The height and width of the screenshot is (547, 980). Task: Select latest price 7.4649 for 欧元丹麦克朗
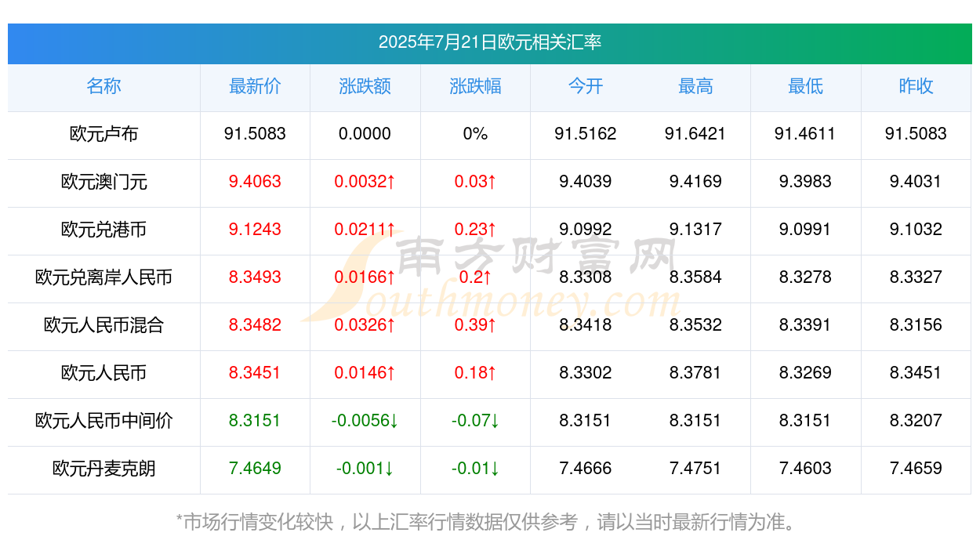coord(255,469)
